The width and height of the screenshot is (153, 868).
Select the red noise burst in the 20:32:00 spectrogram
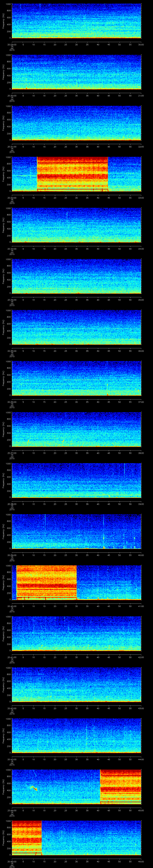tap(72, 174)
